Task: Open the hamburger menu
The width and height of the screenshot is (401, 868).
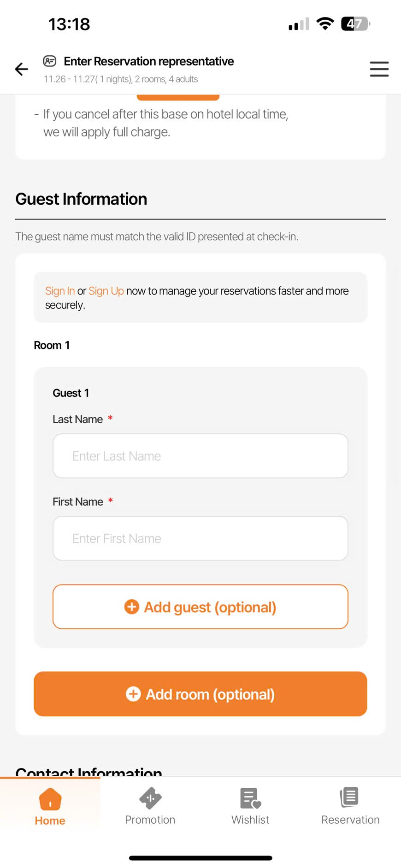Action: [x=379, y=69]
